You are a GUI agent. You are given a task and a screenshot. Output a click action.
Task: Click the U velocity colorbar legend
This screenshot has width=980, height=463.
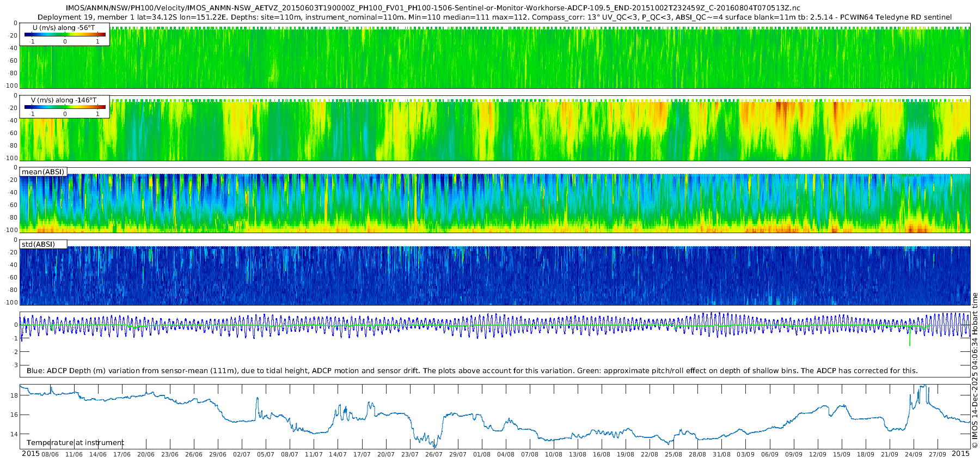pyautogui.click(x=65, y=35)
